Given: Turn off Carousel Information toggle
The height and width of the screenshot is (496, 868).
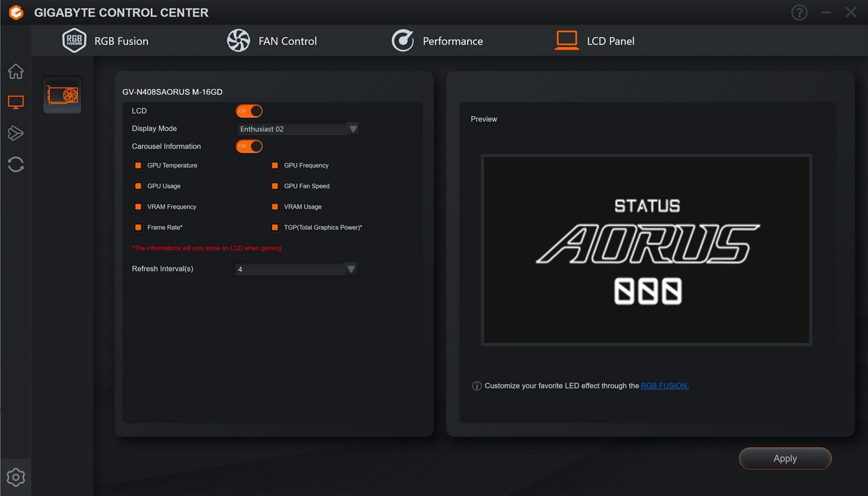Looking at the screenshot, I should [249, 146].
